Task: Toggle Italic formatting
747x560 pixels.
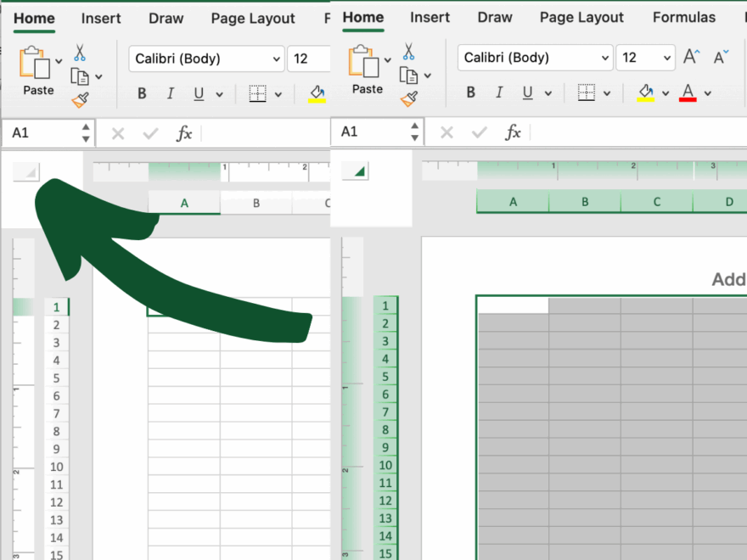Action: tap(498, 92)
